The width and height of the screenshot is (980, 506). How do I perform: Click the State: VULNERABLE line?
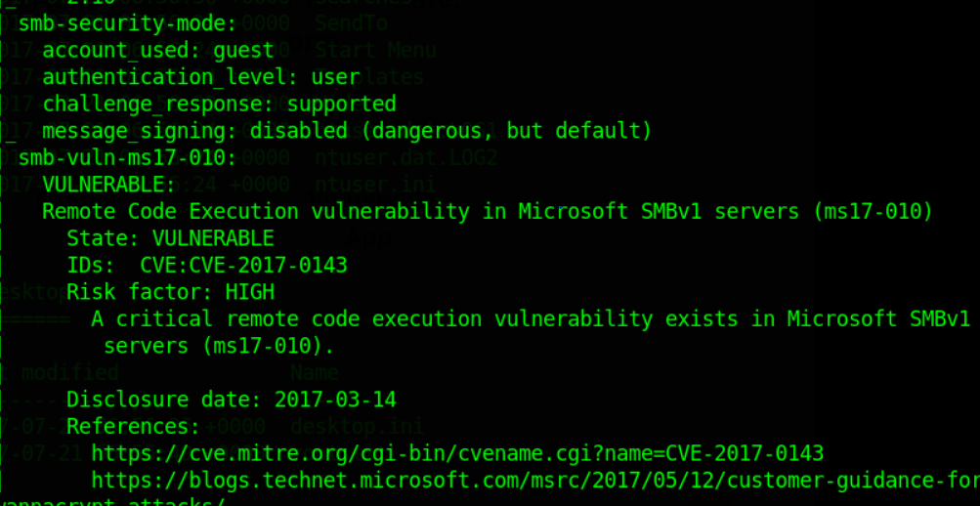(171, 238)
